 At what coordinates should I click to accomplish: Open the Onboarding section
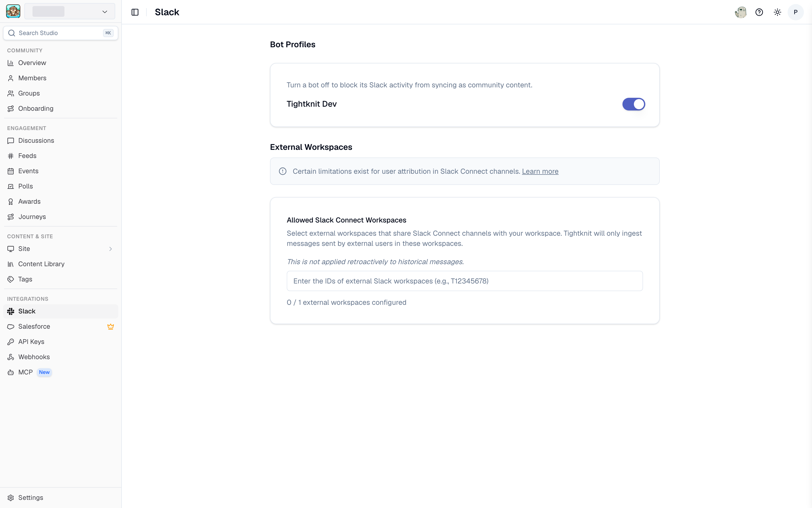(x=61, y=108)
